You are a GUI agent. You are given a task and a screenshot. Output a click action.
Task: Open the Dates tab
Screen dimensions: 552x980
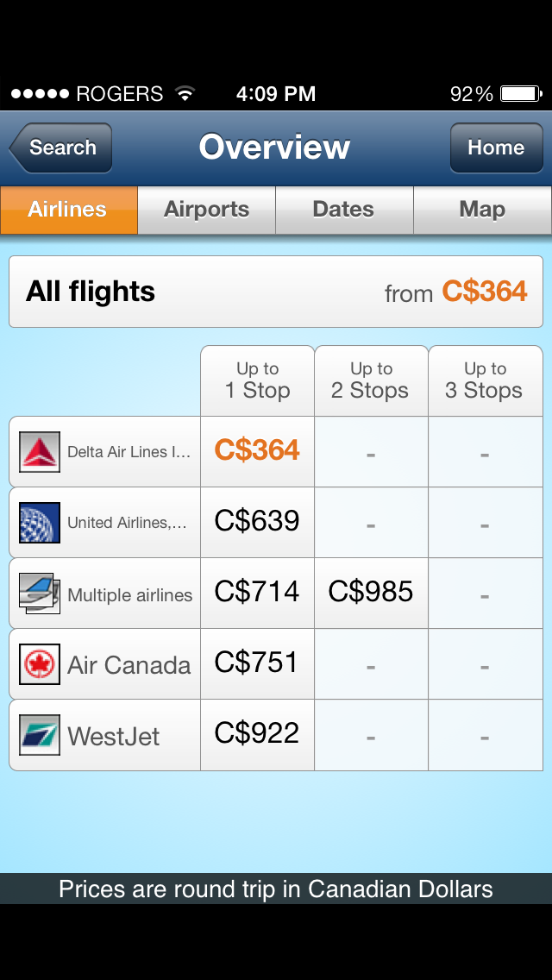[x=344, y=210]
